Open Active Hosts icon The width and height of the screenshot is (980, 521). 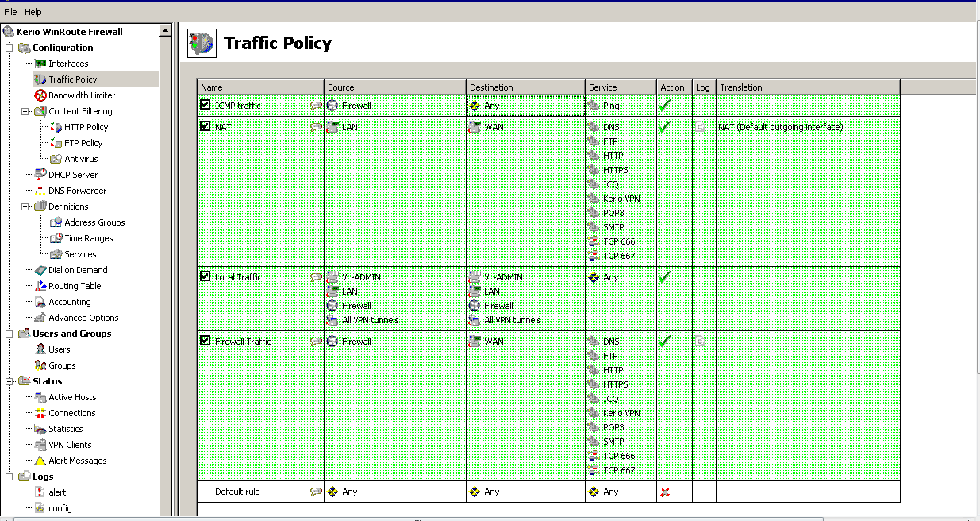(x=40, y=397)
